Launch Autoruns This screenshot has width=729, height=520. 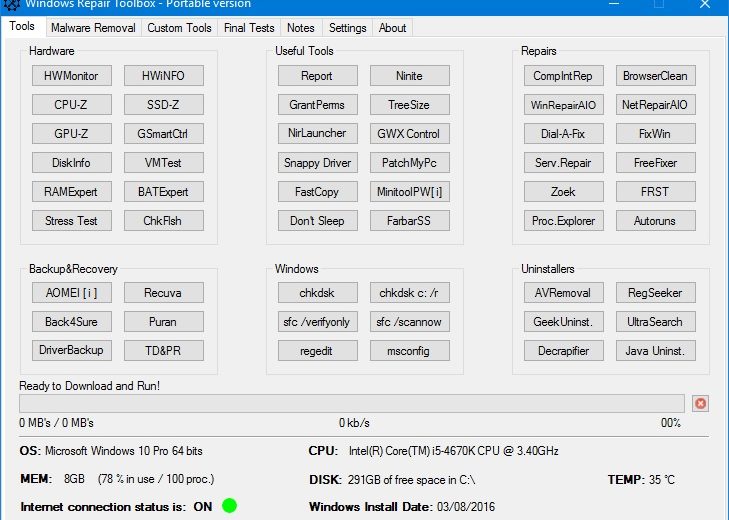[656, 220]
